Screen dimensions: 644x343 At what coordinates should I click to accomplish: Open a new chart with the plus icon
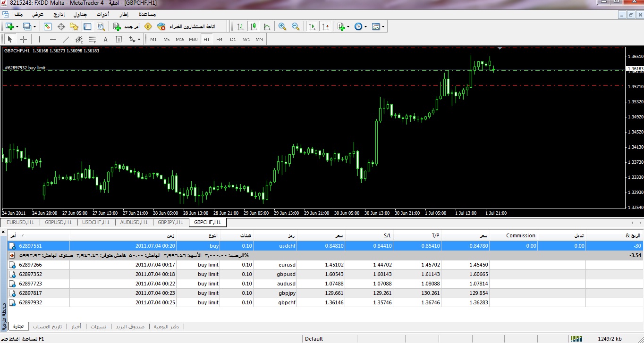coord(9,27)
